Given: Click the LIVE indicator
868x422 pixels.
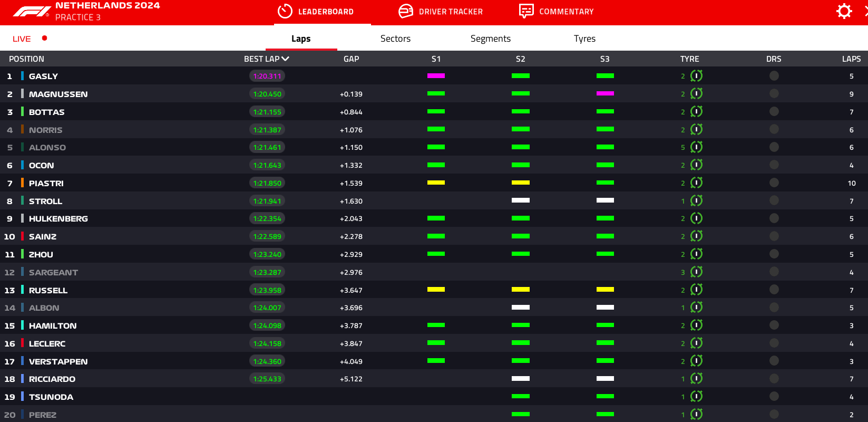Looking at the screenshot, I should (x=30, y=39).
